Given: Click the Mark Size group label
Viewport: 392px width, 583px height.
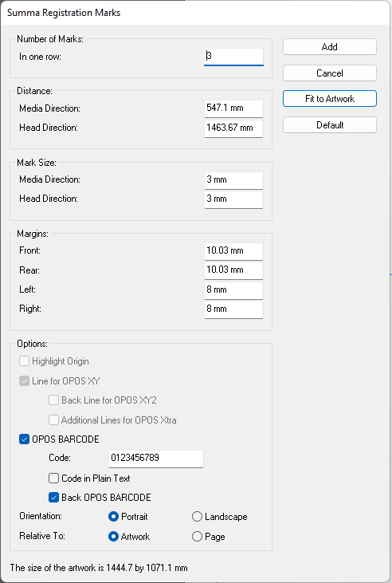Looking at the screenshot, I should tap(37, 163).
